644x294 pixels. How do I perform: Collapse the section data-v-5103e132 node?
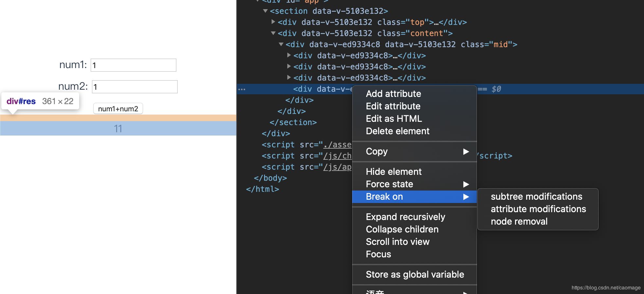click(x=265, y=11)
